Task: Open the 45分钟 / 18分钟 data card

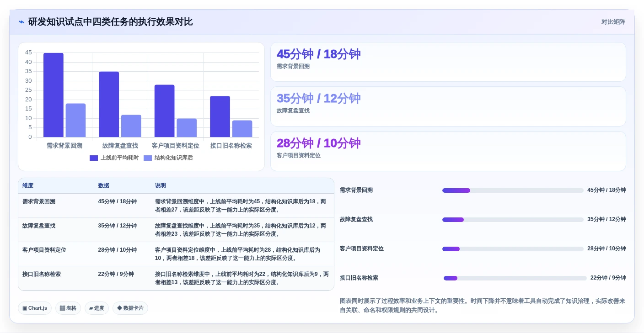Action: 448,62
